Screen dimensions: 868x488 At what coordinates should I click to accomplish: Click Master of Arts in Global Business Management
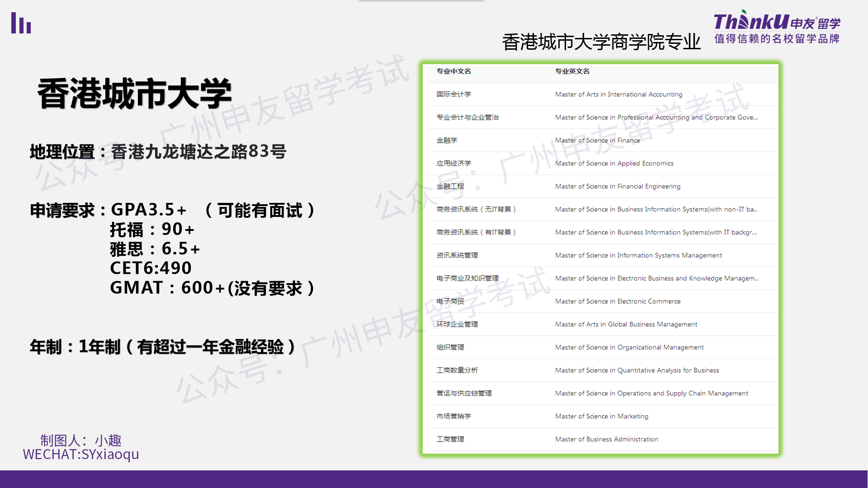[626, 324]
